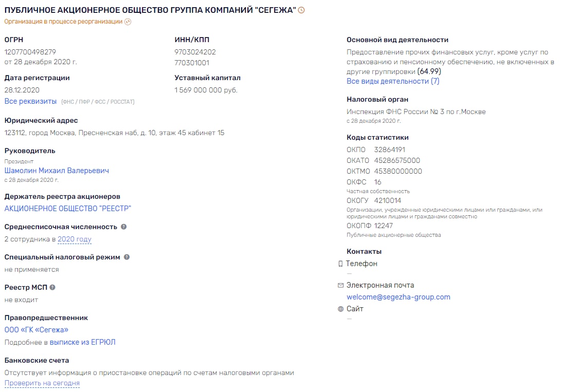
Task: Open АКЦИОНЕРНОЕ ОБЩЕСТВО "РЕЕСТР" registrar link
Action: 68,209
